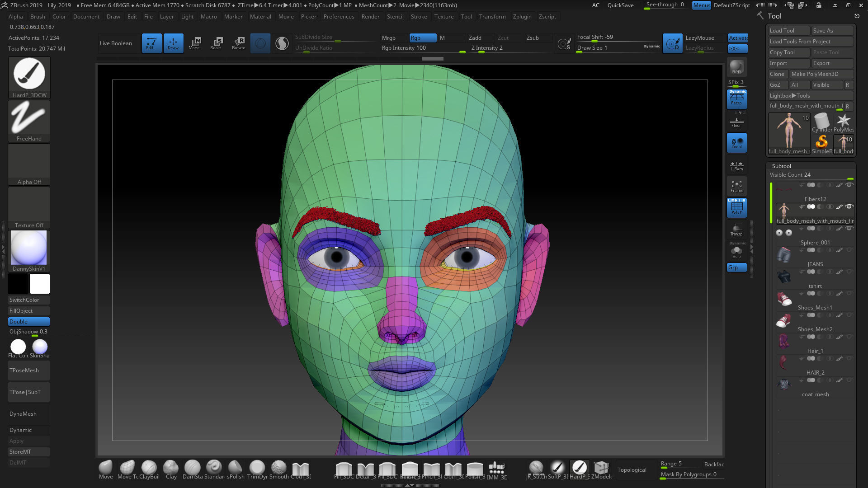Click the BPR render icon
868x488 pixels.
[x=736, y=67]
